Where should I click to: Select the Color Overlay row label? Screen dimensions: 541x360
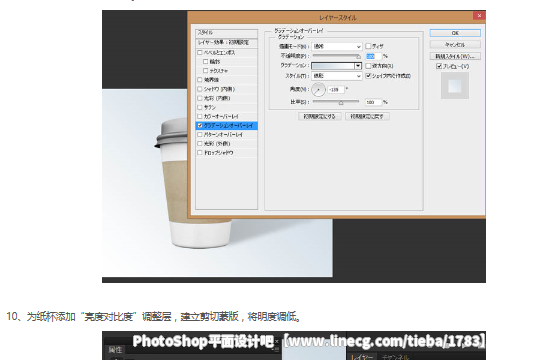coord(221,117)
